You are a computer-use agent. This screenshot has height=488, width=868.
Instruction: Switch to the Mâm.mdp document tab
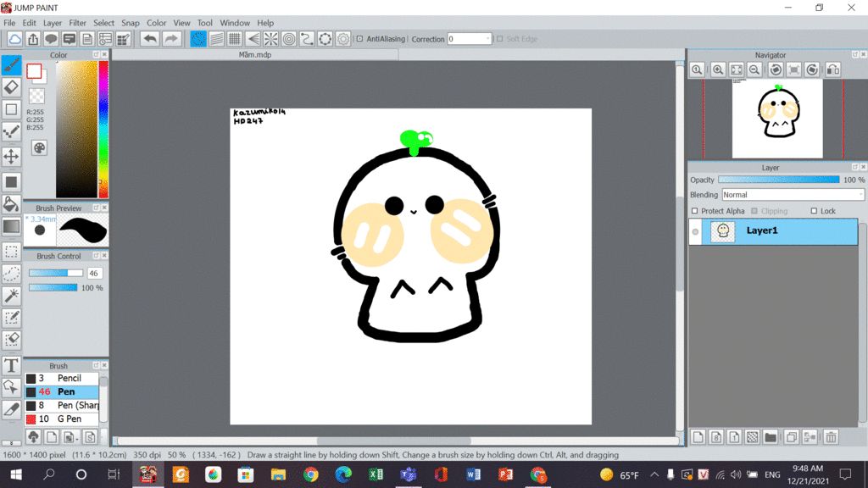pos(255,55)
